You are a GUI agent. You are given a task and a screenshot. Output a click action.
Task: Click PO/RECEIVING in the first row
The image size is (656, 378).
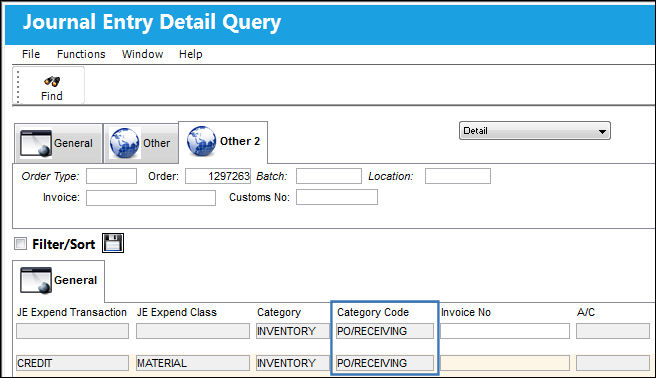coord(384,331)
